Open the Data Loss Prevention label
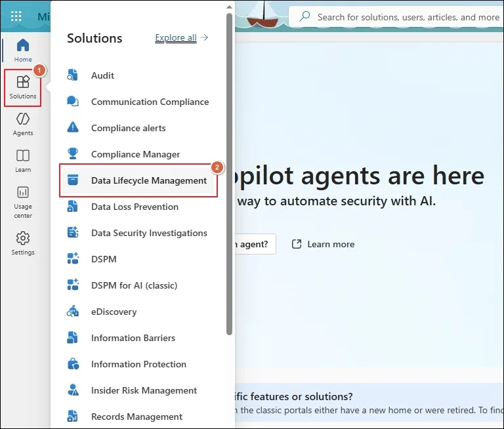 (x=135, y=207)
